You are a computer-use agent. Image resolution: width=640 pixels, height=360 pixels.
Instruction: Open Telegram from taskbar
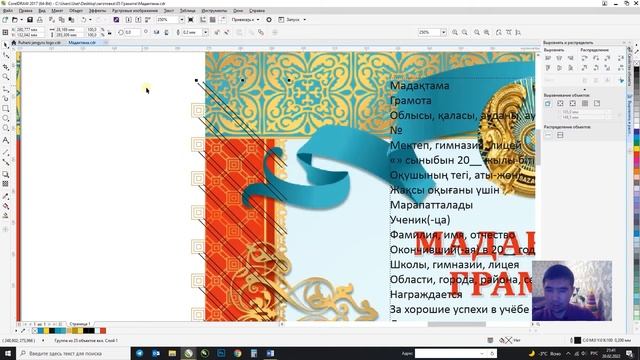point(140,353)
